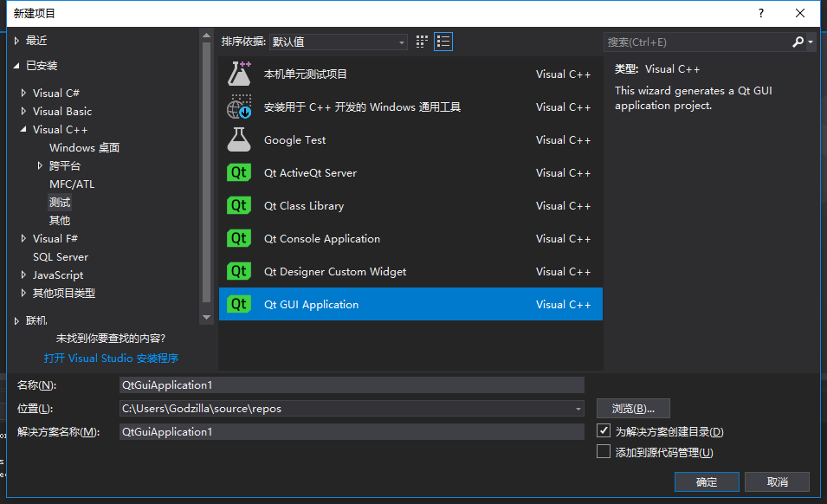Click the Qt Class Library green icon

point(239,205)
